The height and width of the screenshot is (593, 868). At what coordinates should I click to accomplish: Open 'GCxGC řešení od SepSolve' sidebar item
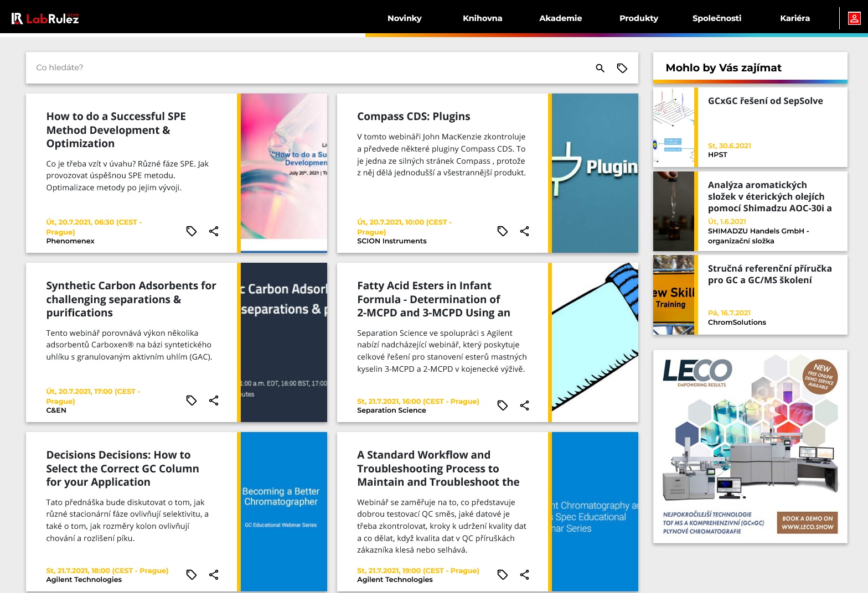(765, 101)
